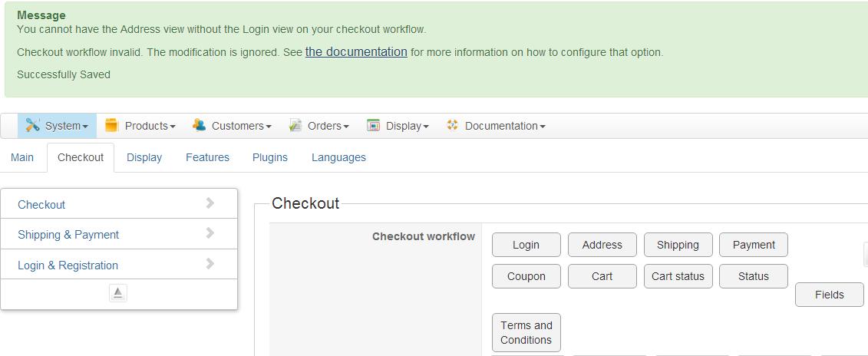Collapse sidebar with the eject arrow icon
868x356 pixels.
point(118,293)
